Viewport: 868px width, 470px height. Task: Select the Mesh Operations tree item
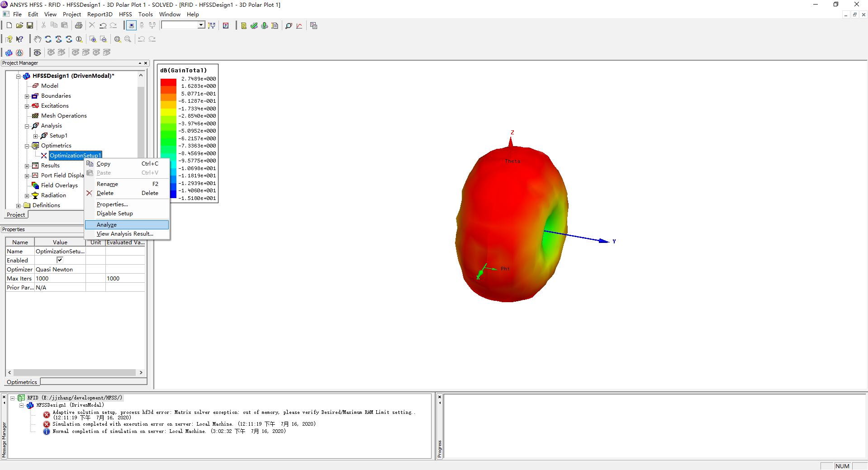click(64, 116)
